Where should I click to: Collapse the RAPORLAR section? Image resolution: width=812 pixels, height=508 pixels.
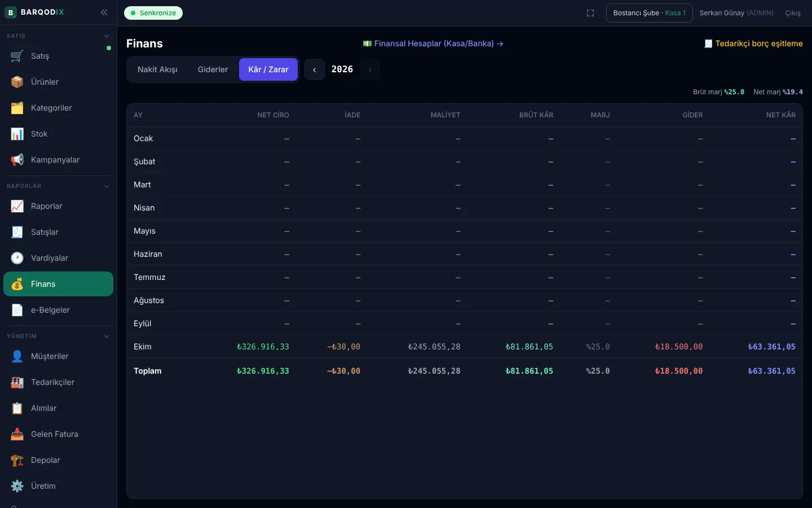coord(107,186)
